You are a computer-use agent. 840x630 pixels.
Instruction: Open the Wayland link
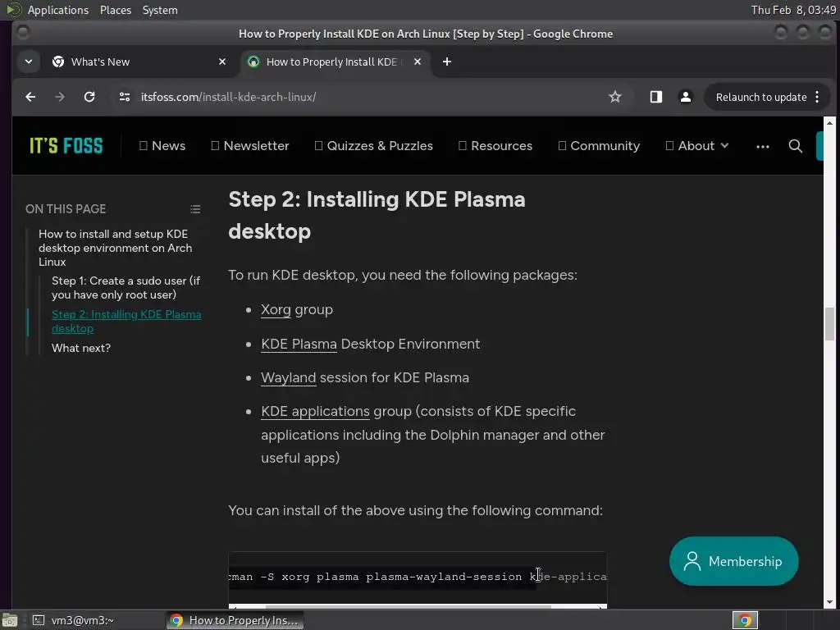[288, 377]
